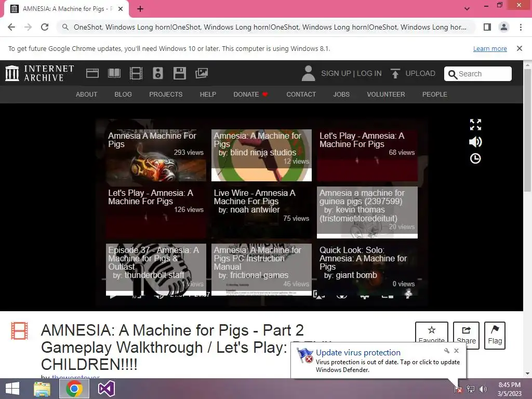This screenshot has width=532, height=399.
Task: Expand the Chrome tab search chevron
Action: click(x=467, y=9)
